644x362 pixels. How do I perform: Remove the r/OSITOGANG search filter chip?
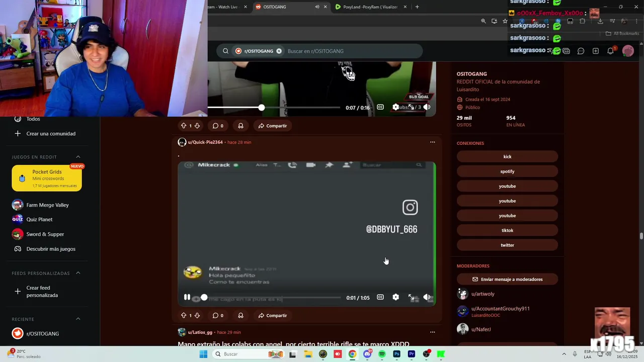pyautogui.click(x=279, y=51)
